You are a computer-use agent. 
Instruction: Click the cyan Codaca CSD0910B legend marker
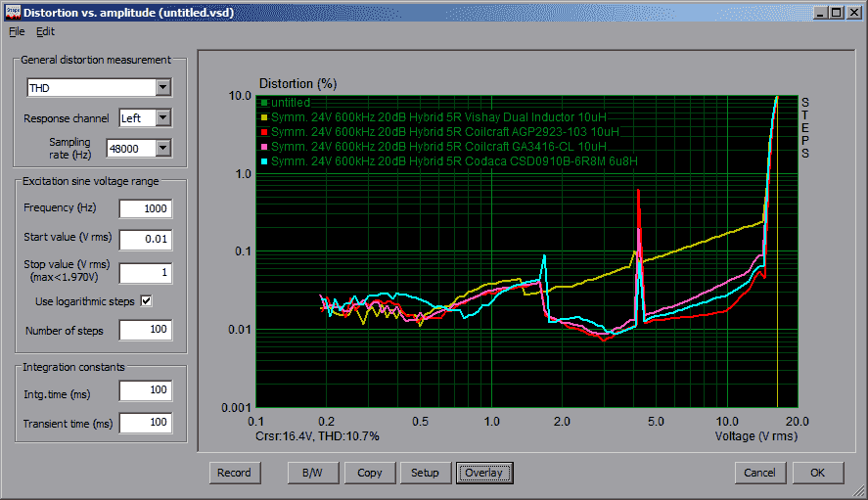click(x=264, y=160)
